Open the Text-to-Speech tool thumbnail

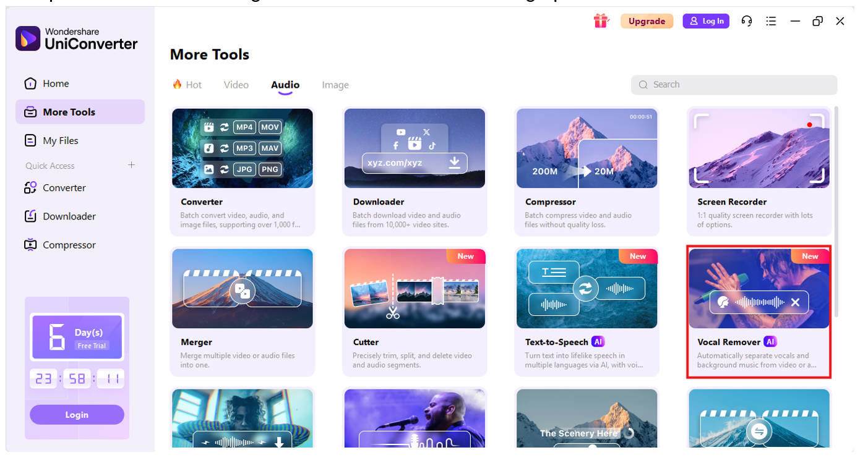coord(587,289)
